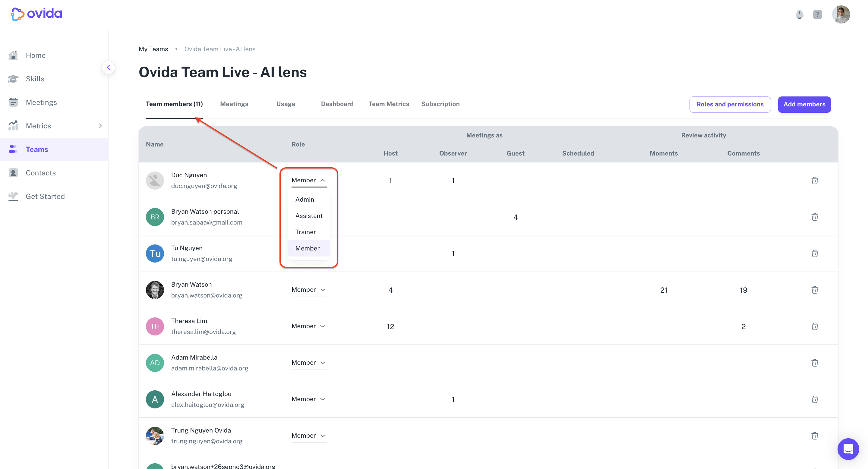Switch to the Dashboard tab
868x469 pixels.
[337, 104]
